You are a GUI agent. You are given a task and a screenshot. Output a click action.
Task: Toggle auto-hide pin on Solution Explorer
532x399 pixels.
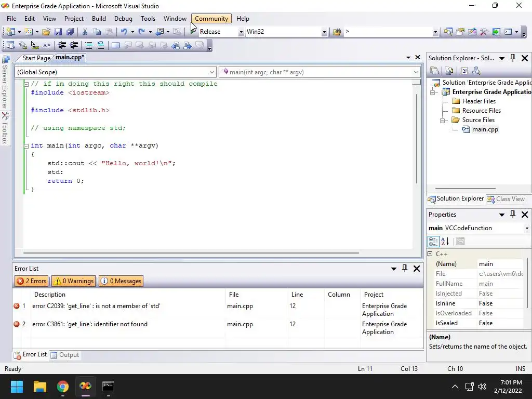click(x=513, y=58)
